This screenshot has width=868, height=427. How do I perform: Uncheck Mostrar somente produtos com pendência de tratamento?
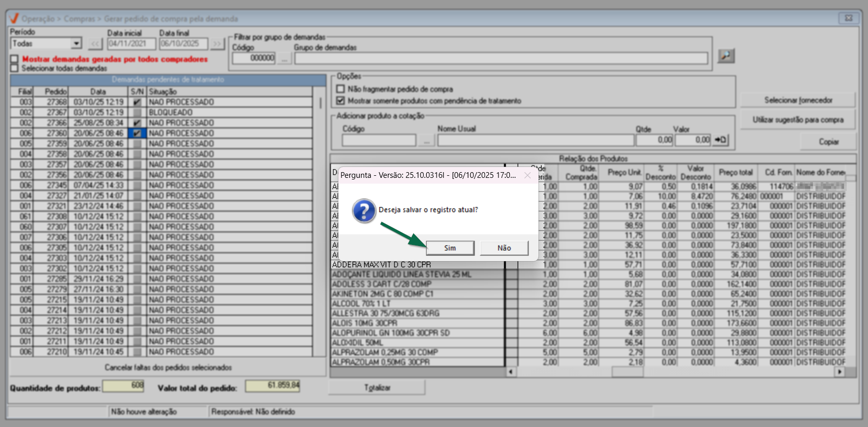pos(340,100)
